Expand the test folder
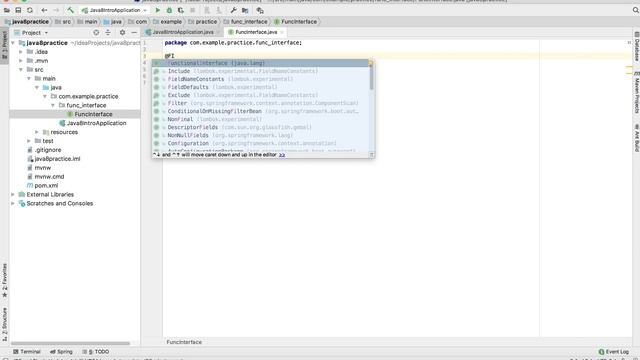 click(29, 141)
